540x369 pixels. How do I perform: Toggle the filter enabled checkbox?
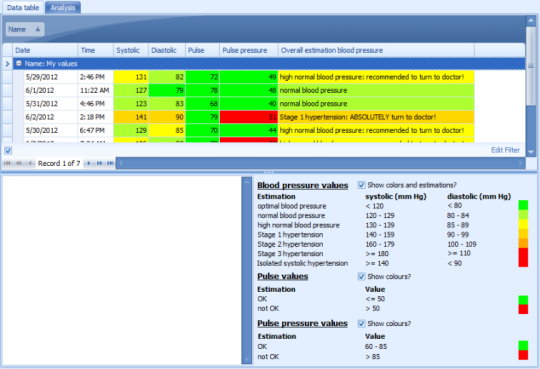point(8,150)
